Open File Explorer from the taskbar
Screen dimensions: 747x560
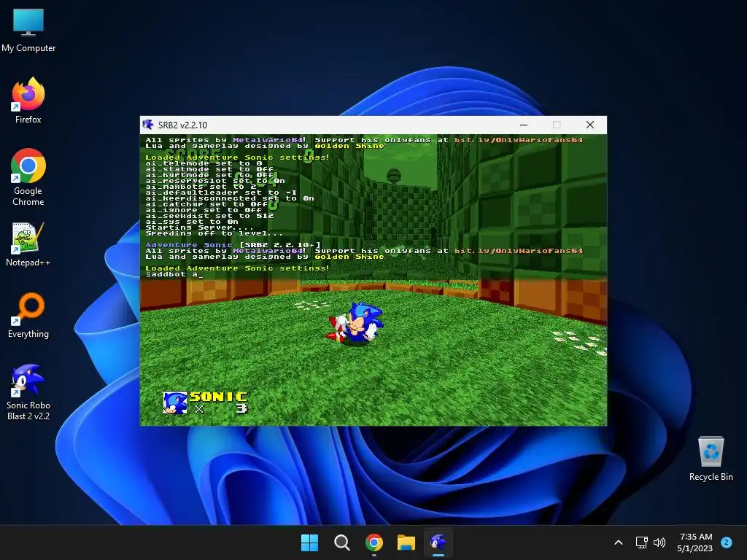(x=406, y=542)
